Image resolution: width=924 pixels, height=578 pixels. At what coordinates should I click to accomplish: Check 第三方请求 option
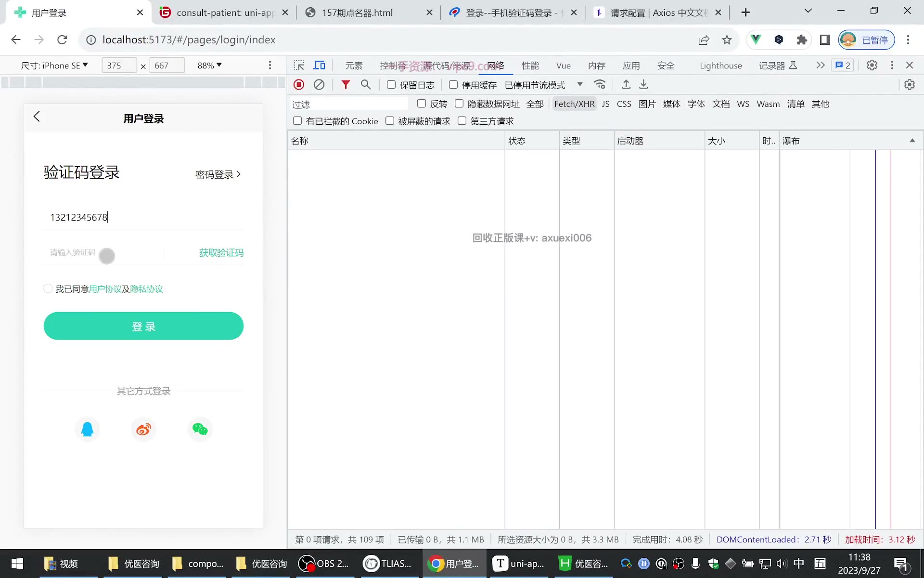[462, 121]
